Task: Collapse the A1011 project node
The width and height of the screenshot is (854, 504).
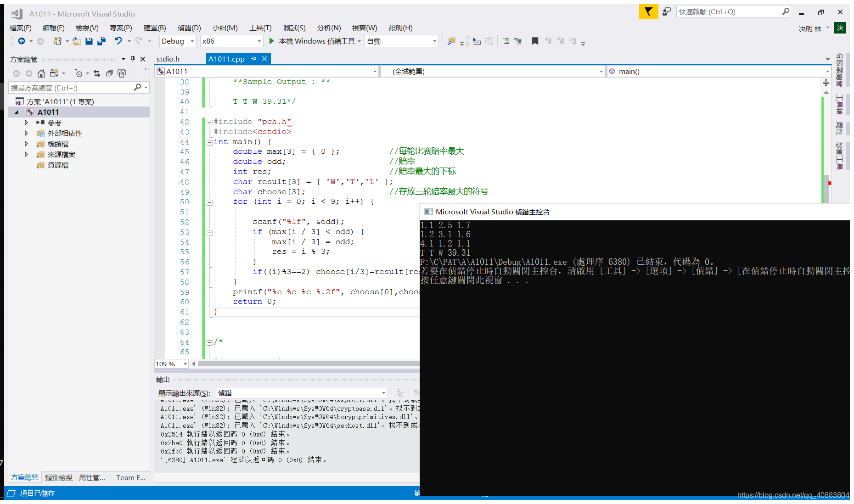Action: (17, 112)
